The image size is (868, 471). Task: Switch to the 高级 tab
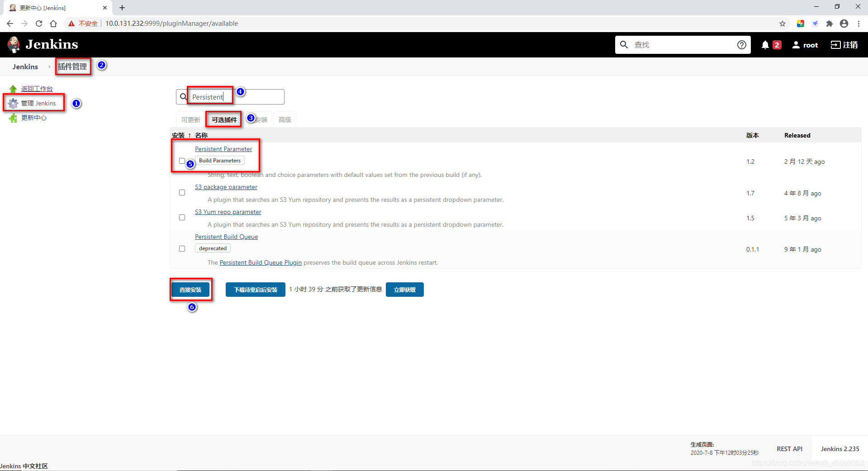coord(285,120)
